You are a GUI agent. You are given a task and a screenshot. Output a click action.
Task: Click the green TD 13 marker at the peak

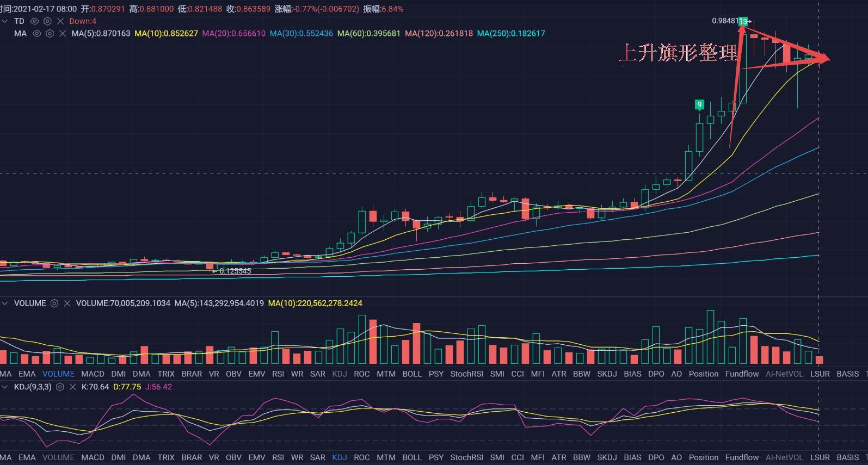tap(743, 22)
